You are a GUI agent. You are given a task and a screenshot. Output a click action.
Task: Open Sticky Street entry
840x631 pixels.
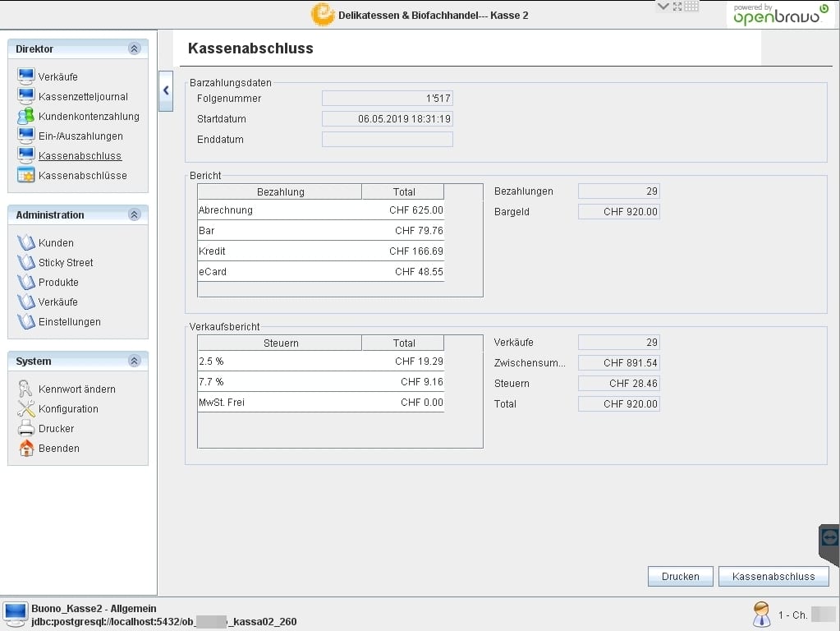66,263
